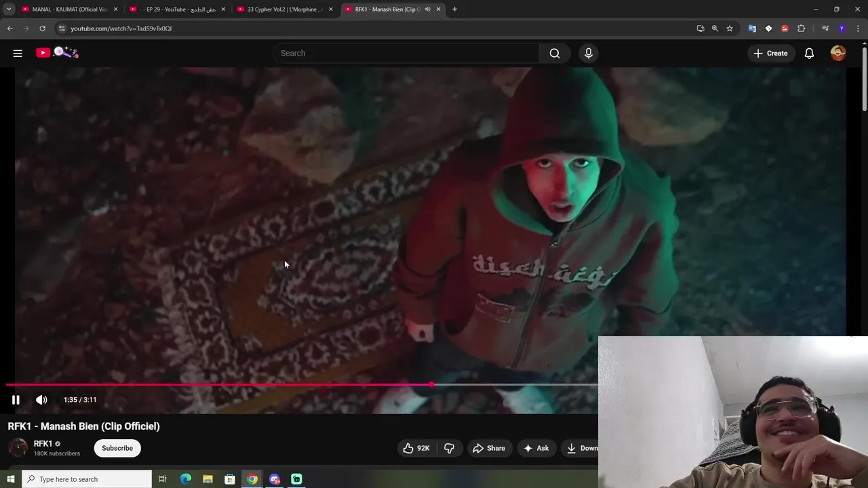Go back to the previous page
The height and width of the screenshot is (488, 868).
pos(9,28)
